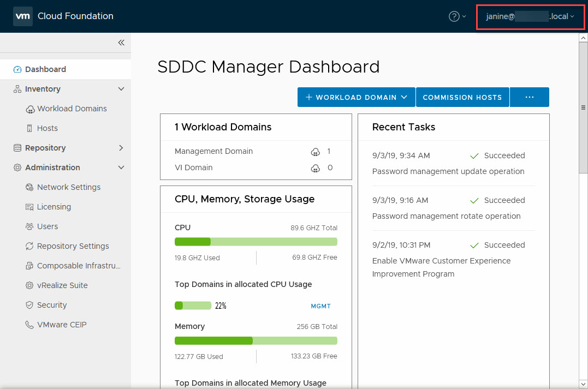Click the Users people icon
The width and height of the screenshot is (588, 389).
(29, 226)
